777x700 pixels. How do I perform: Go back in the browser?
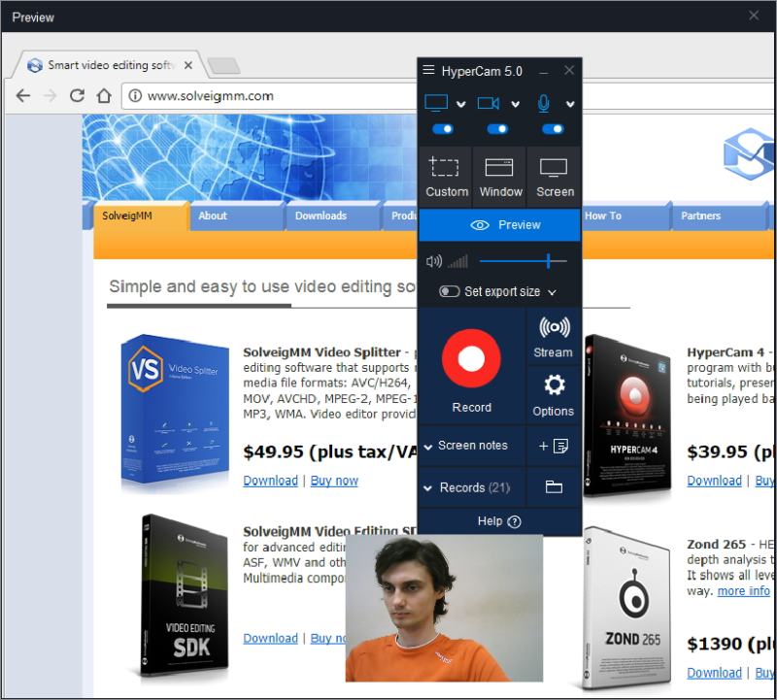pos(23,95)
